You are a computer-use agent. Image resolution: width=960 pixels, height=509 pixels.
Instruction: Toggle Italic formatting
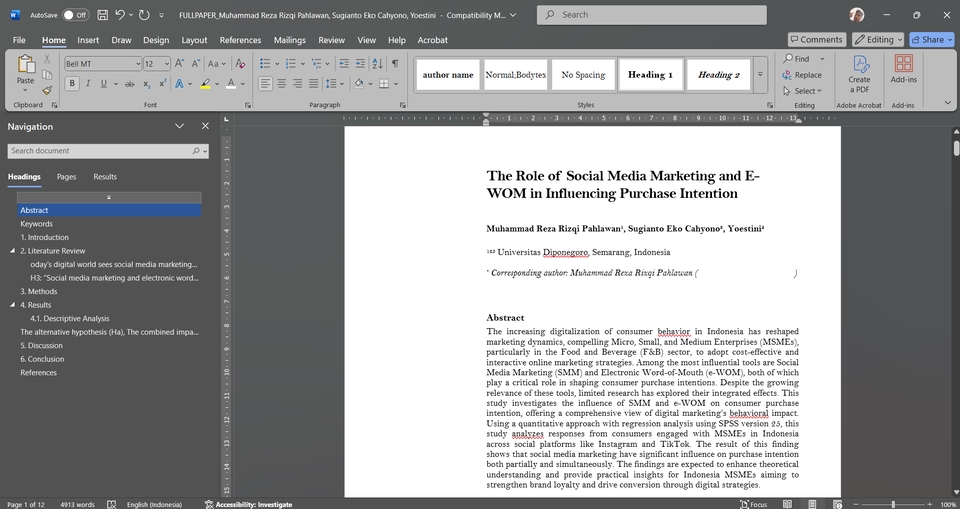point(88,84)
